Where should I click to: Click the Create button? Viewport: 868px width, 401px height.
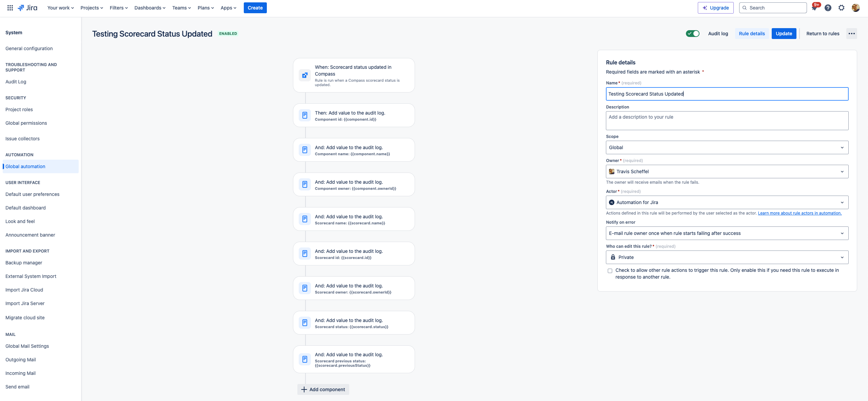[255, 8]
